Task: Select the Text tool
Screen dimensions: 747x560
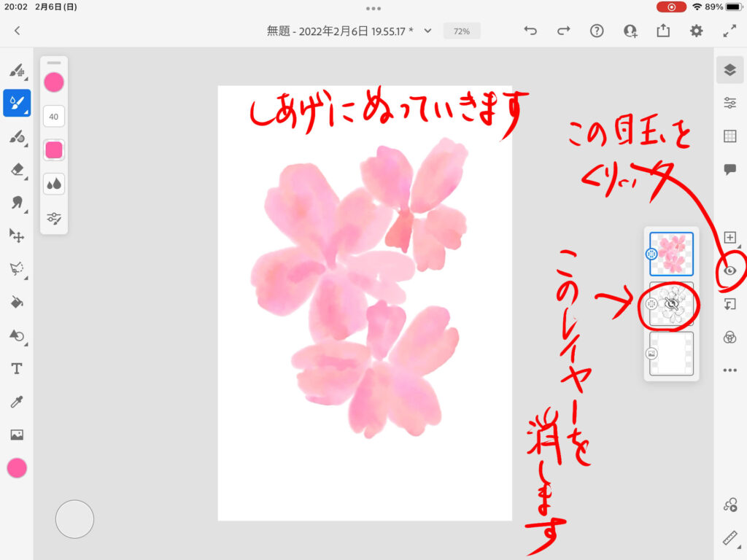Action: [x=16, y=369]
